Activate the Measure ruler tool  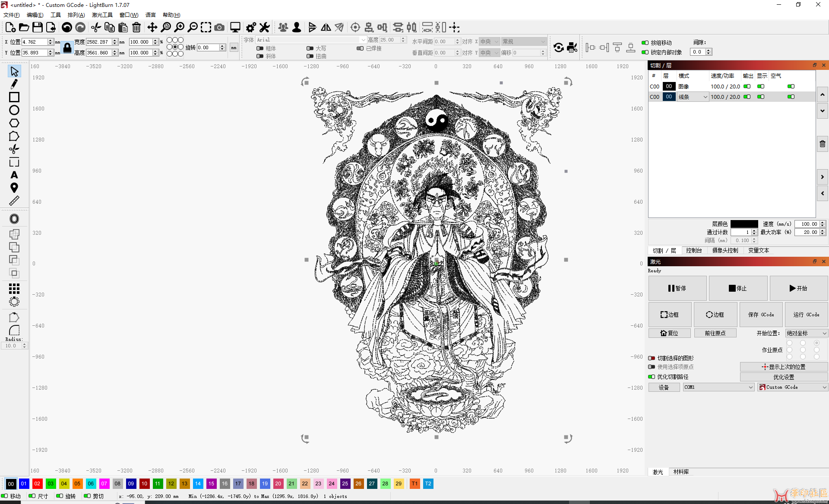14,201
